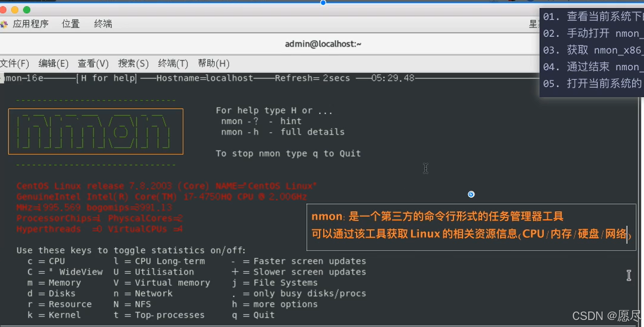The image size is (644, 327).
Task: Select list item 04 通过结束 nmon
Action: coord(593,67)
